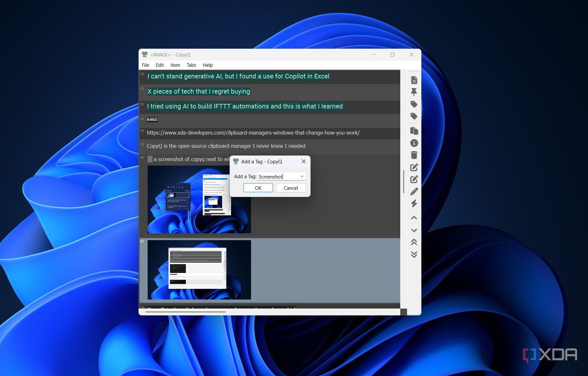
Task: Cancel the Add a Tag dialog
Action: [x=291, y=188]
